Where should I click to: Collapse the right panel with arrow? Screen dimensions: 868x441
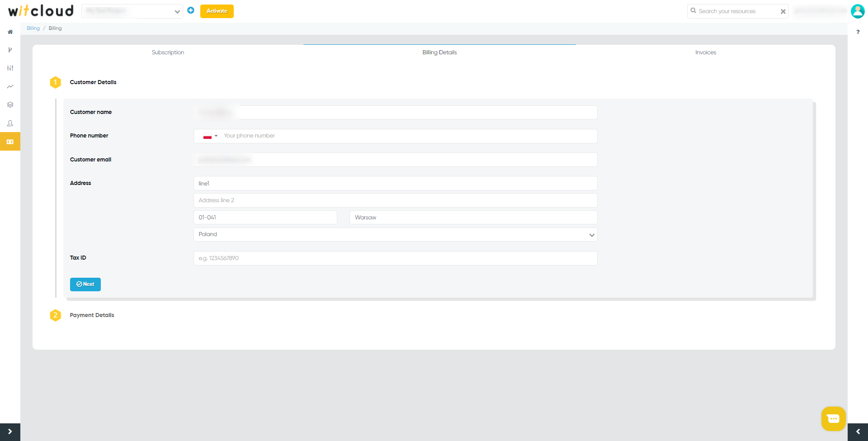point(858,432)
